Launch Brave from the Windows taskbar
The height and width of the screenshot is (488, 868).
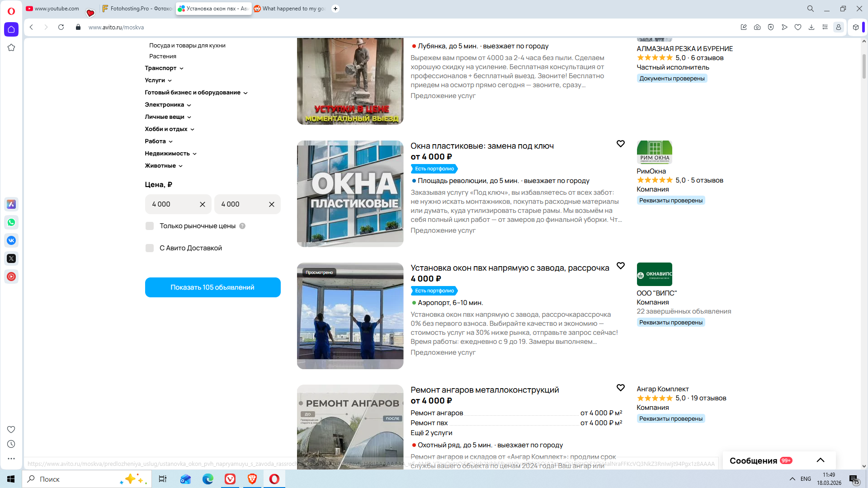coord(252,479)
